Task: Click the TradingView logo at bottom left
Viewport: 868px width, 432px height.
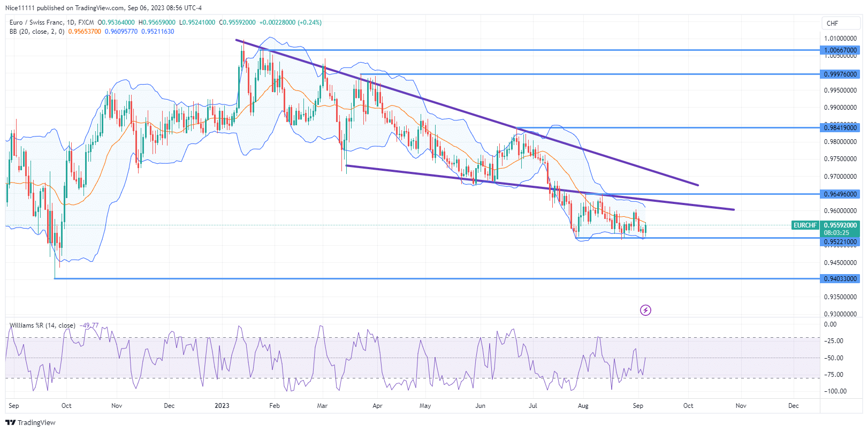Action: (x=30, y=422)
